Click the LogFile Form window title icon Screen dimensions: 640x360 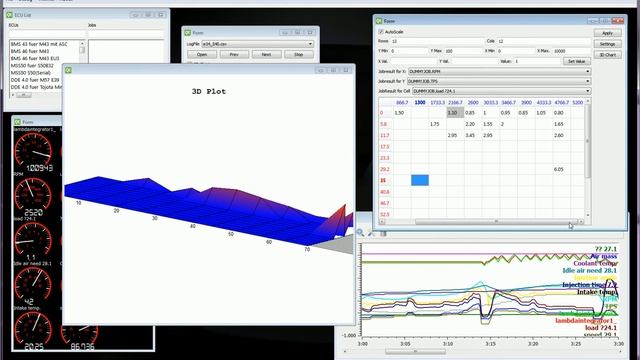pos(187,33)
